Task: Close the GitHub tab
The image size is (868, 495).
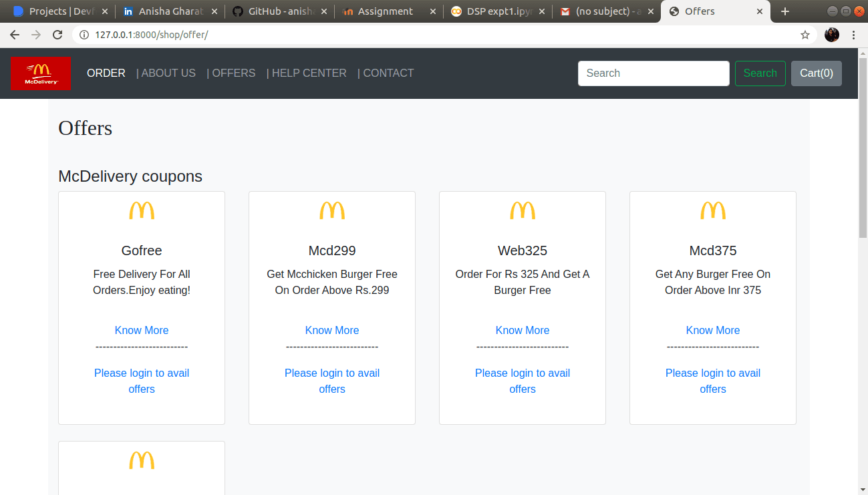Action: pos(324,11)
